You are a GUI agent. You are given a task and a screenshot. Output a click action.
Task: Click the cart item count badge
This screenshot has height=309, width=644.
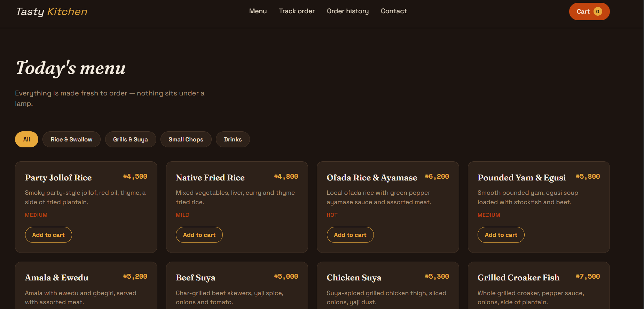pyautogui.click(x=598, y=11)
